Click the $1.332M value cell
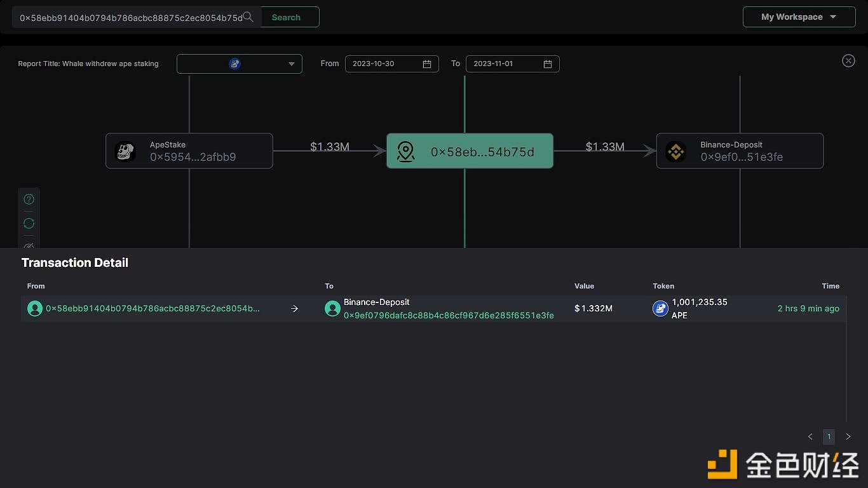 [593, 308]
